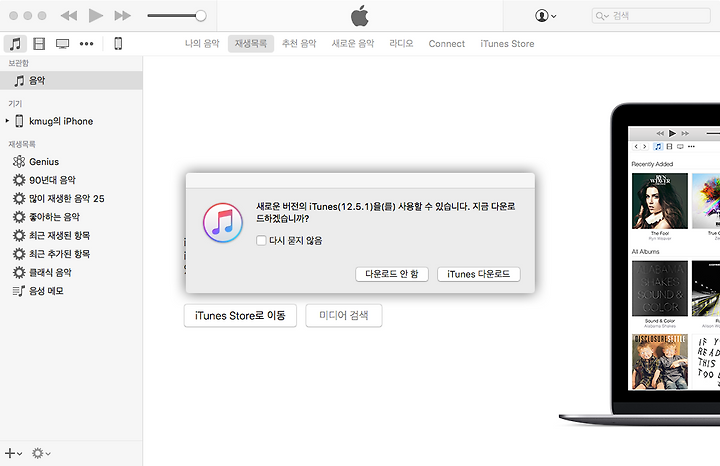Click the iTunes 다운로드 button
This screenshot has height=466, width=720.
click(x=478, y=274)
